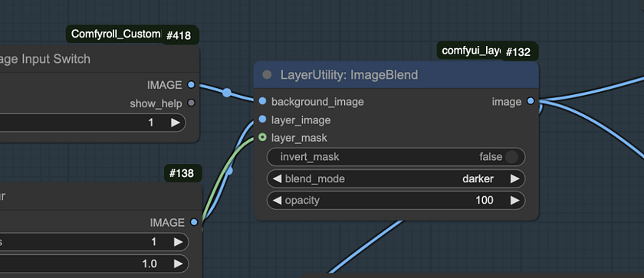Click the green layer_mask input socket

click(263, 137)
